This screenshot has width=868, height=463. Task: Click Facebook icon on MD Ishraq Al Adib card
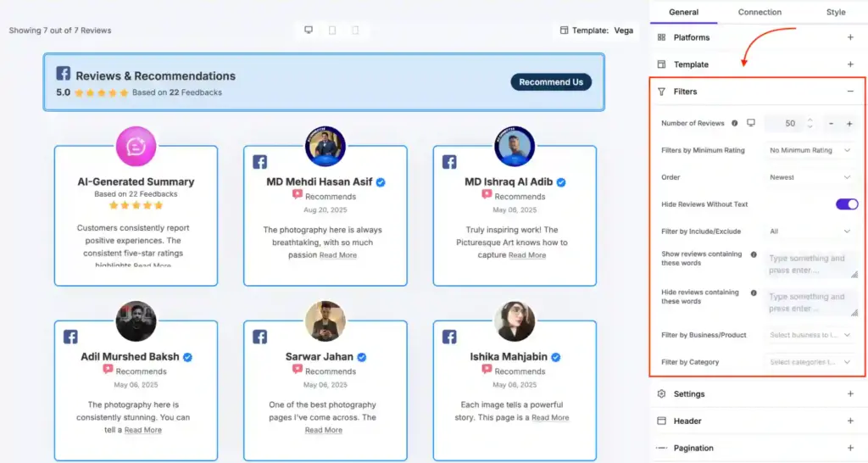[449, 162]
